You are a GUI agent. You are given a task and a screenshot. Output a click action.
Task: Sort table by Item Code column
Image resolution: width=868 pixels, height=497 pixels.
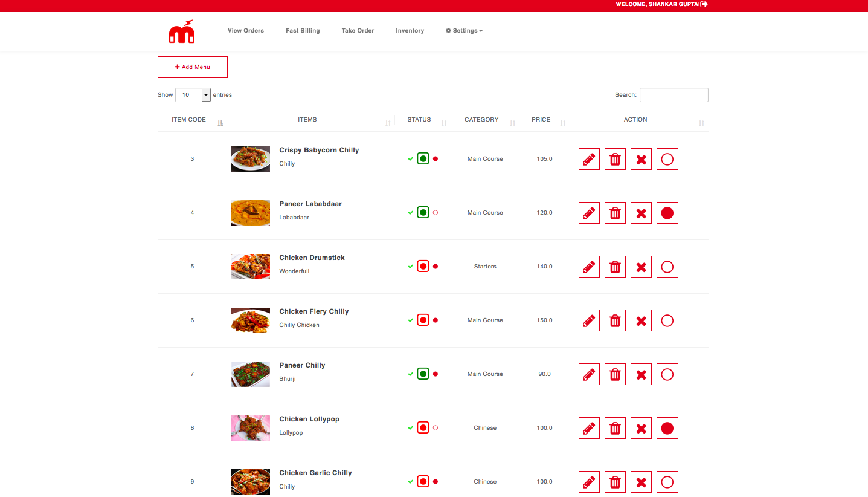[x=192, y=120]
